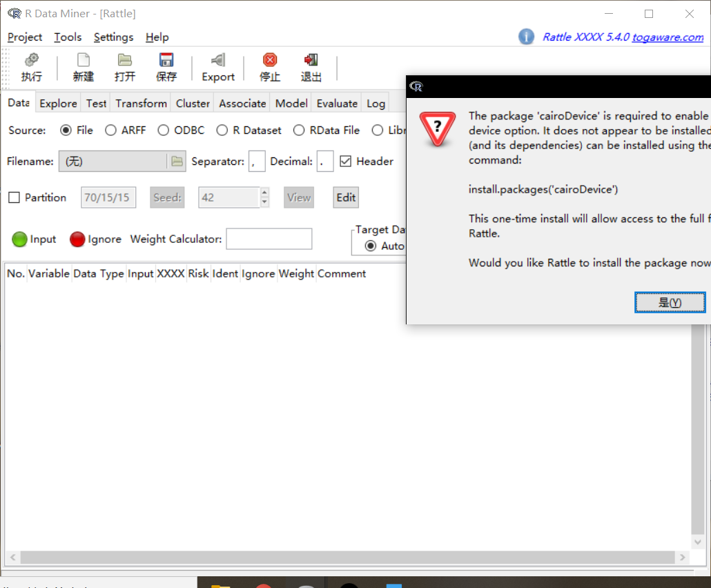This screenshot has height=588, width=711.
Task: Click the horizontal scrollbar left arrow
Action: point(12,557)
